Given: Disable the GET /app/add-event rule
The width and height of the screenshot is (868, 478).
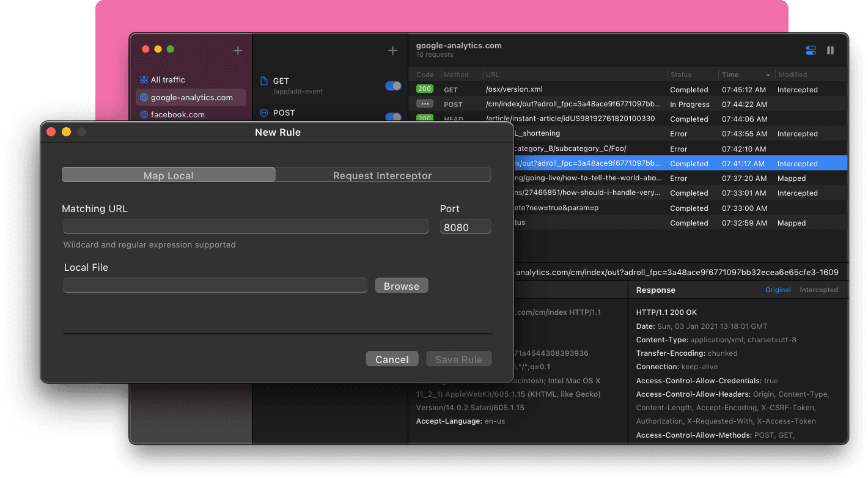Looking at the screenshot, I should [393, 86].
